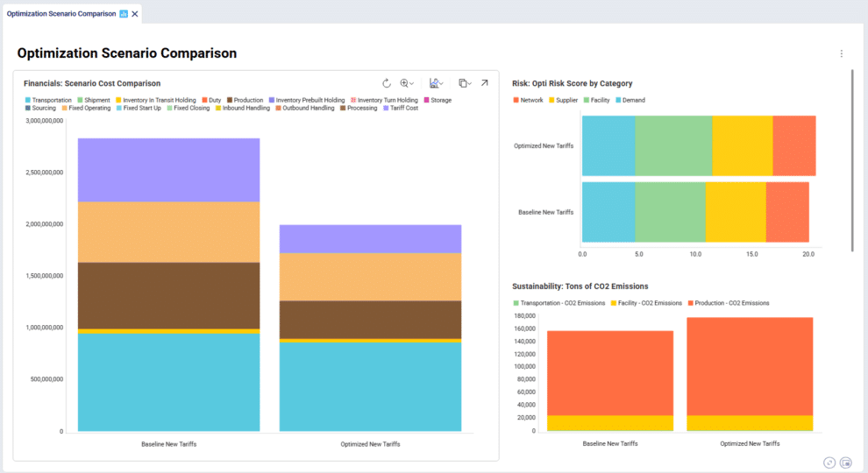The image size is (868, 473).
Task: Toggle the Inbound Handling legend entry
Action: [243, 108]
